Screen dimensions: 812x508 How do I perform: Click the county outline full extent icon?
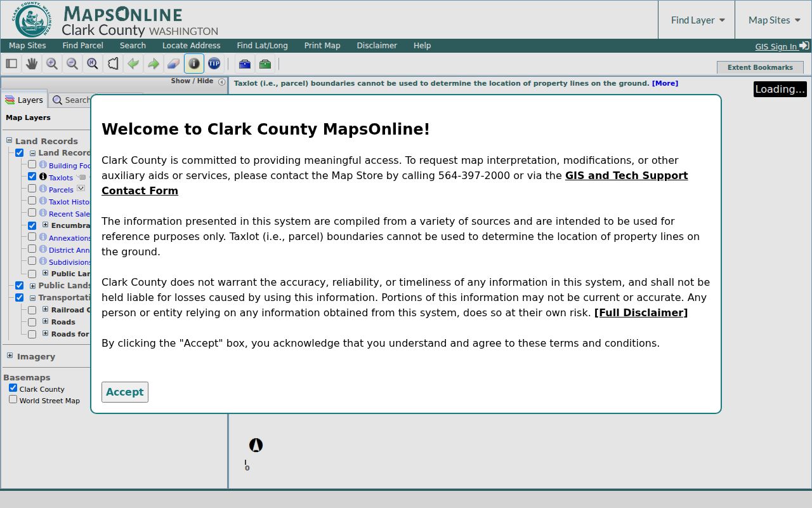click(x=113, y=63)
